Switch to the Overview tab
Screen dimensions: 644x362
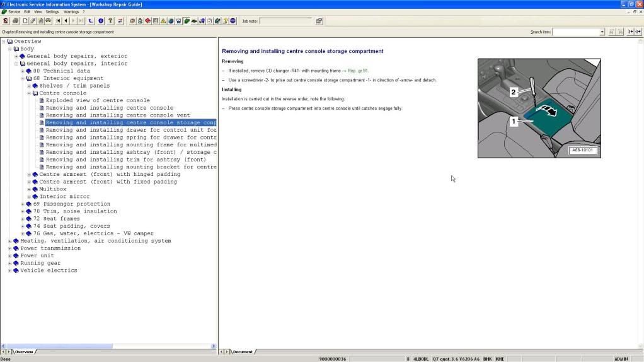pos(24,352)
